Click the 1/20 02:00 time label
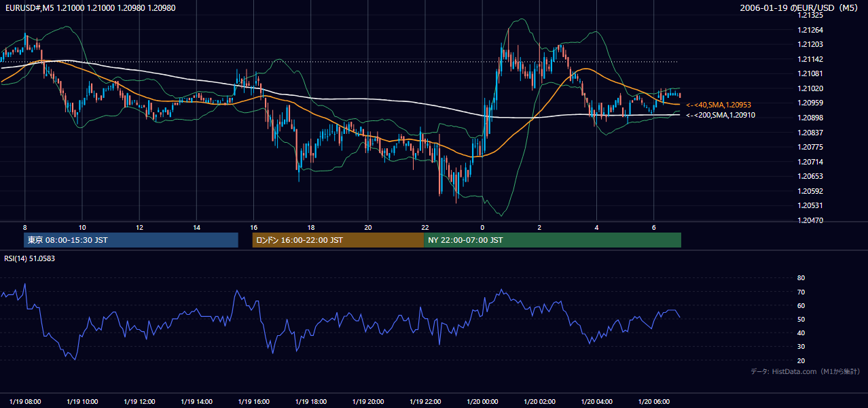This screenshot has height=408, width=868. [539, 402]
